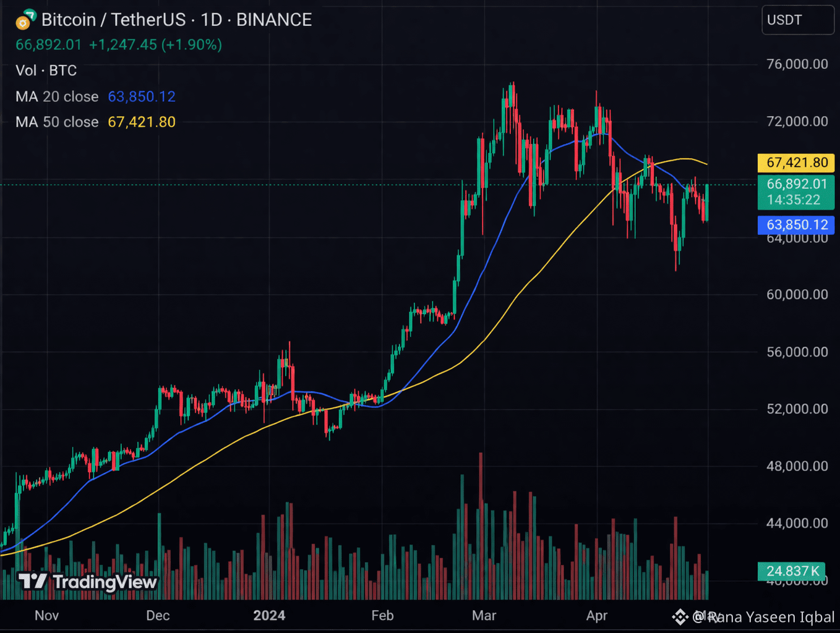Select the MA 20 close indicator label
The width and height of the screenshot is (840, 633).
[57, 96]
